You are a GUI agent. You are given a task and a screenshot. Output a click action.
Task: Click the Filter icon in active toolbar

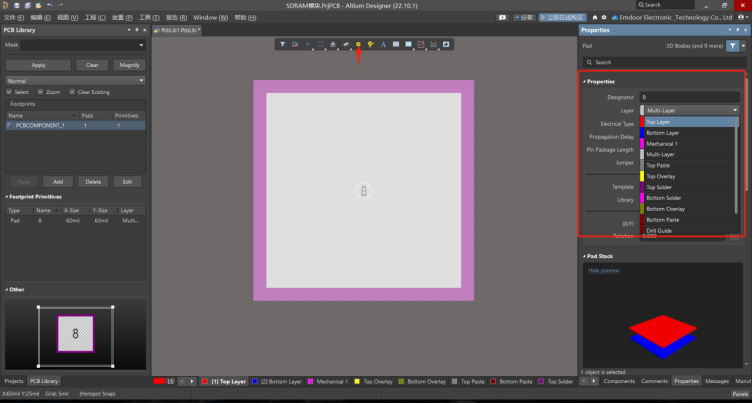click(x=283, y=44)
